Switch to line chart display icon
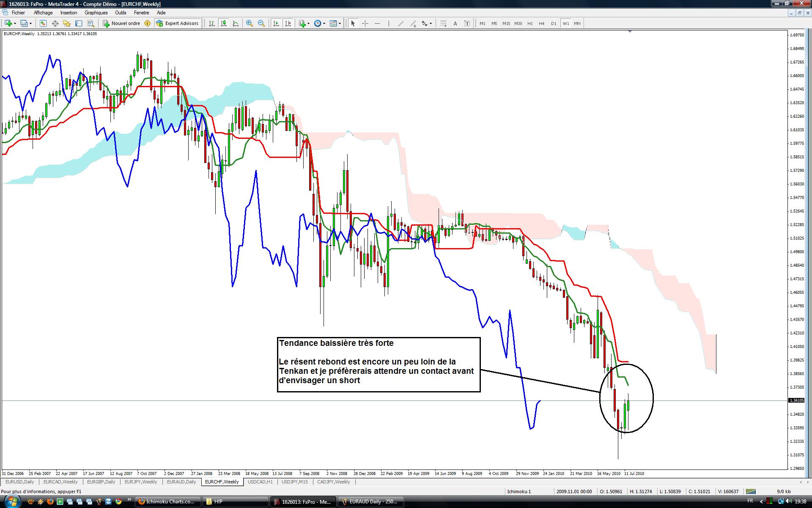This screenshot has height=508, width=812. pos(236,24)
